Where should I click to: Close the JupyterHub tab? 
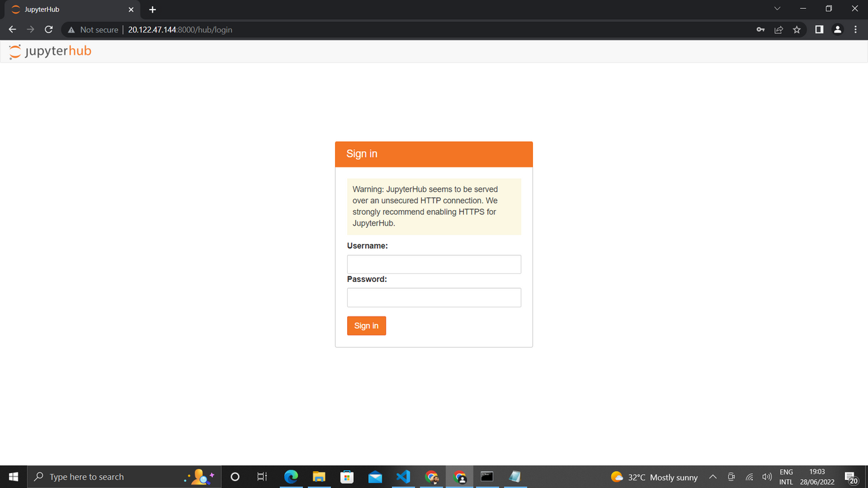click(131, 9)
